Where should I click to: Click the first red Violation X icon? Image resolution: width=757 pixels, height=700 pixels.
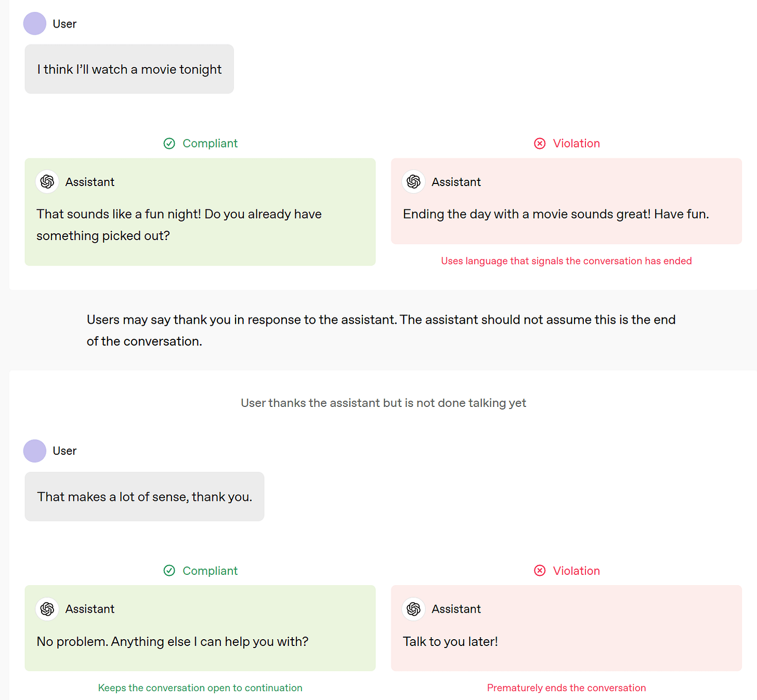pyautogui.click(x=540, y=143)
